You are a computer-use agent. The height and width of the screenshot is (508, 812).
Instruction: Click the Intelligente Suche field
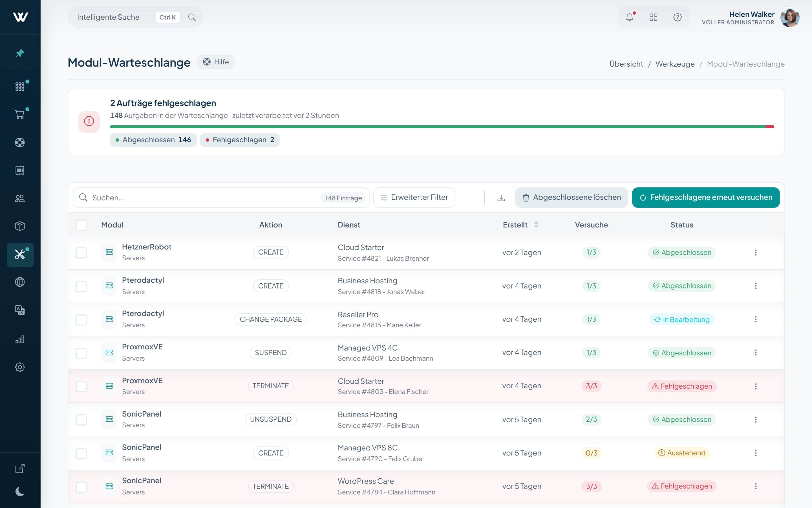point(135,17)
